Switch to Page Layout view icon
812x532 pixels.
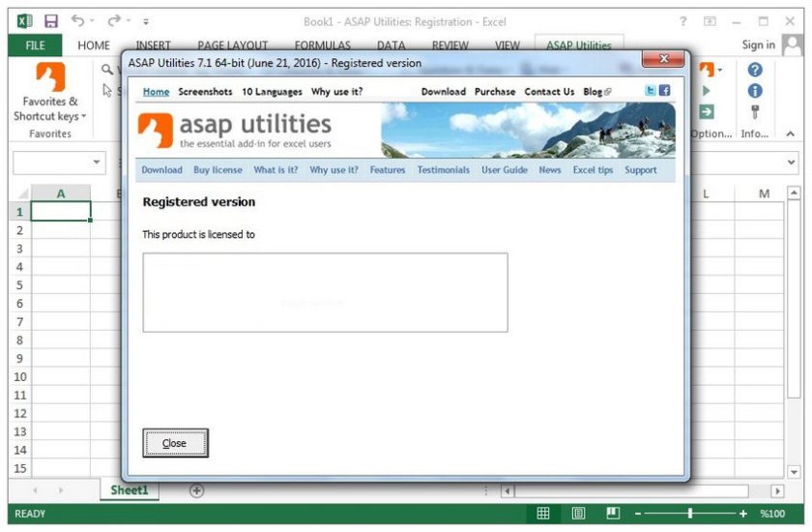click(x=578, y=514)
